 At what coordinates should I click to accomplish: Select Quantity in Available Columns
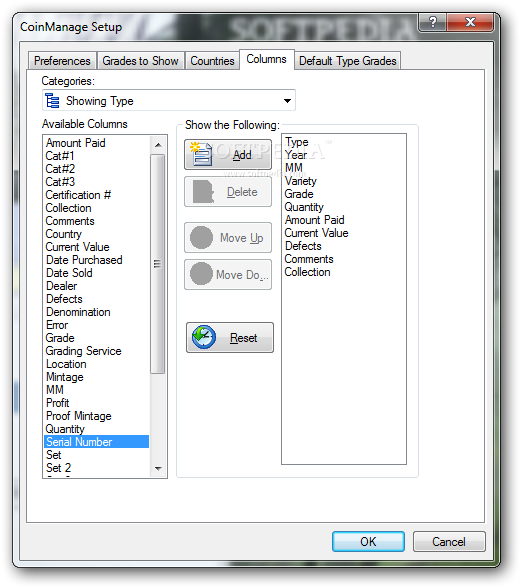97,429
